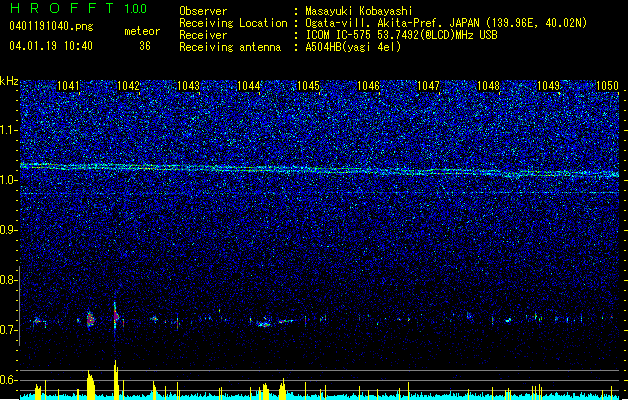Click the 1.1 frequency axis label
Viewport: 629px width, 400px height.
click(x=9, y=130)
